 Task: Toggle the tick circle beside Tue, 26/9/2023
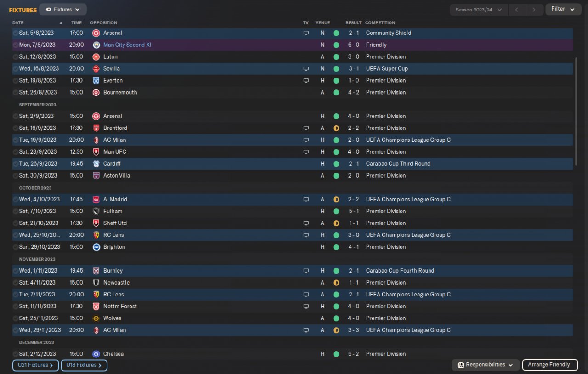click(x=16, y=164)
